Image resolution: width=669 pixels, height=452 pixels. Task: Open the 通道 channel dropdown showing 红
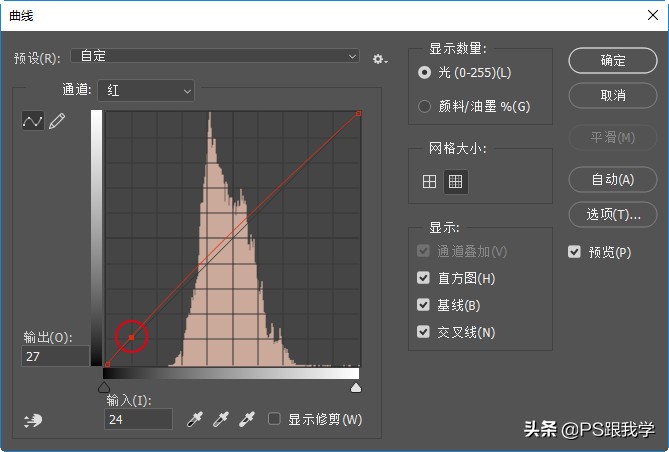coord(146,90)
